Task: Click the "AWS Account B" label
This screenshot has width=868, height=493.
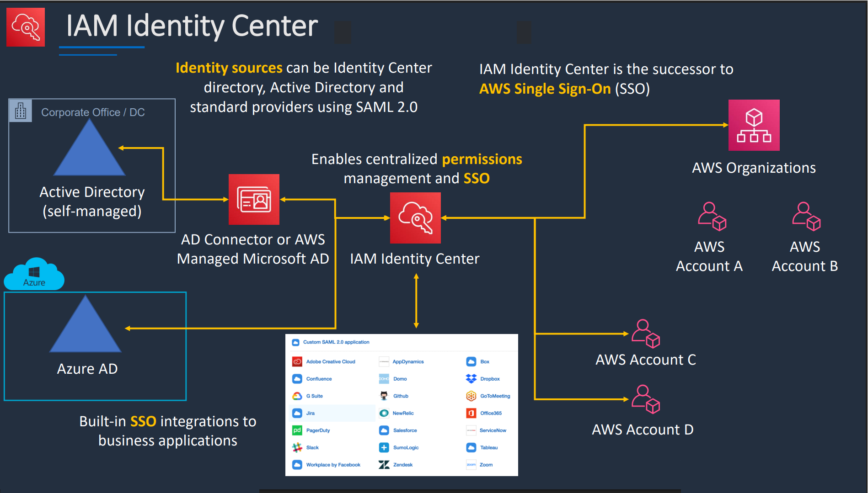Action: 805,256
